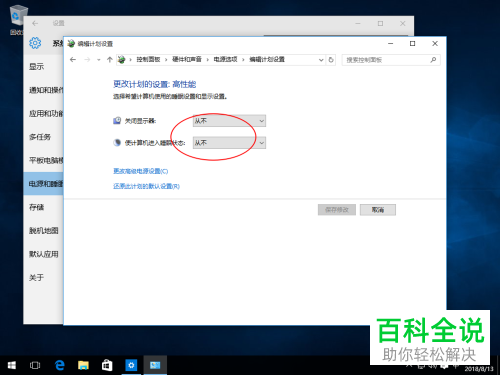Switch to Control Panel app on the taskbar
This screenshot has width=500, height=375.
coord(155,365)
